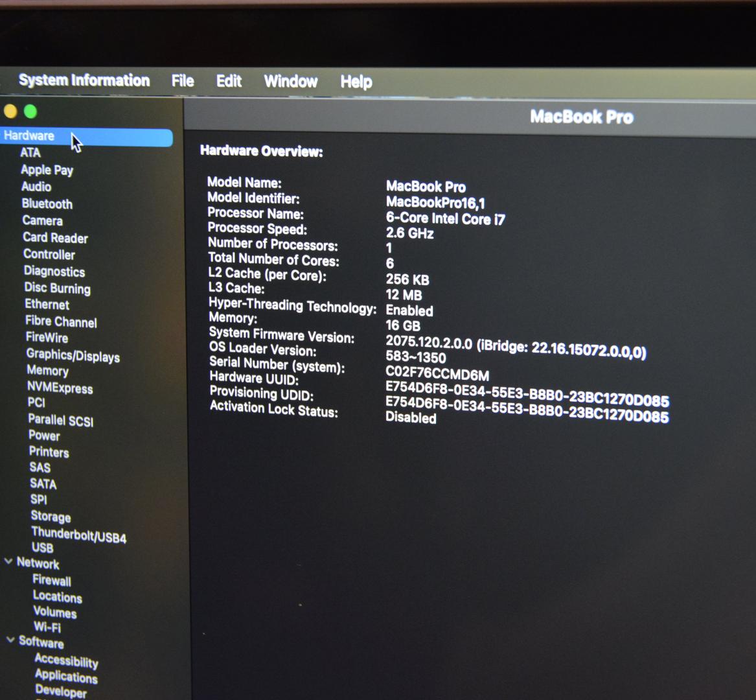Select Thunderbolt/USB4 in the sidebar
Image resolution: width=756 pixels, height=700 pixels.
click(79, 535)
